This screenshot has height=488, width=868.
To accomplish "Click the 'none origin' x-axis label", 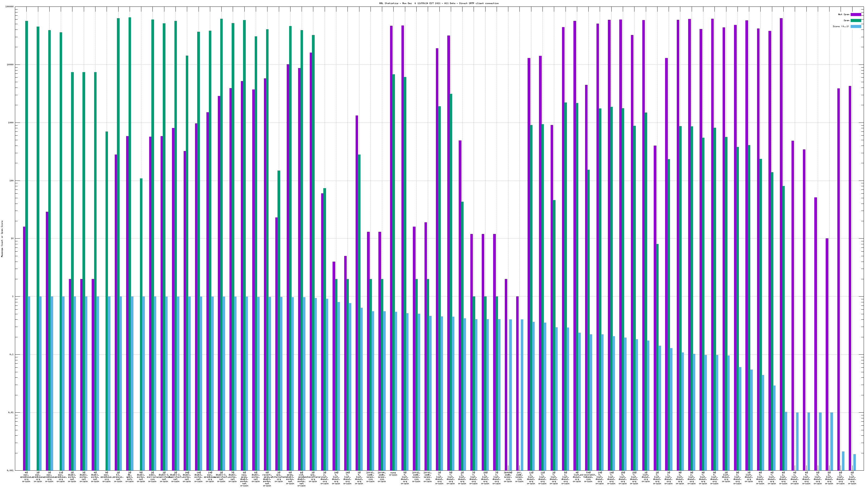I will [x=393, y=474].
